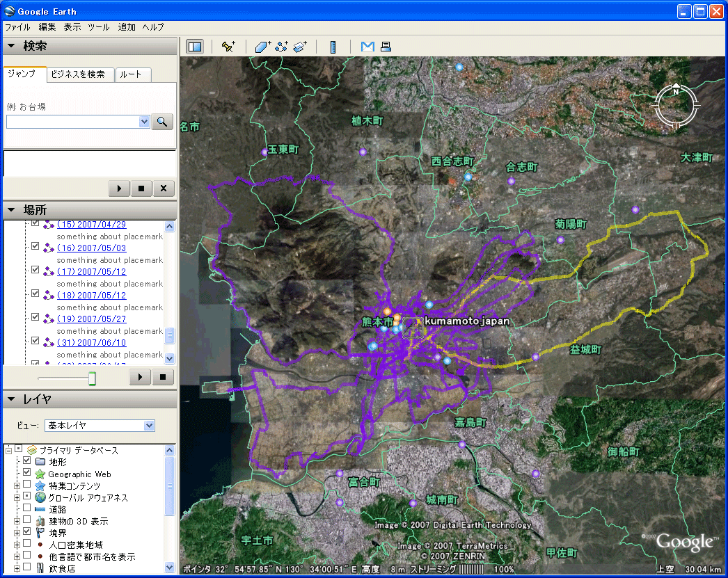Image resolution: width=728 pixels, height=578 pixels.
Task: Email the current view
Action: (x=367, y=47)
